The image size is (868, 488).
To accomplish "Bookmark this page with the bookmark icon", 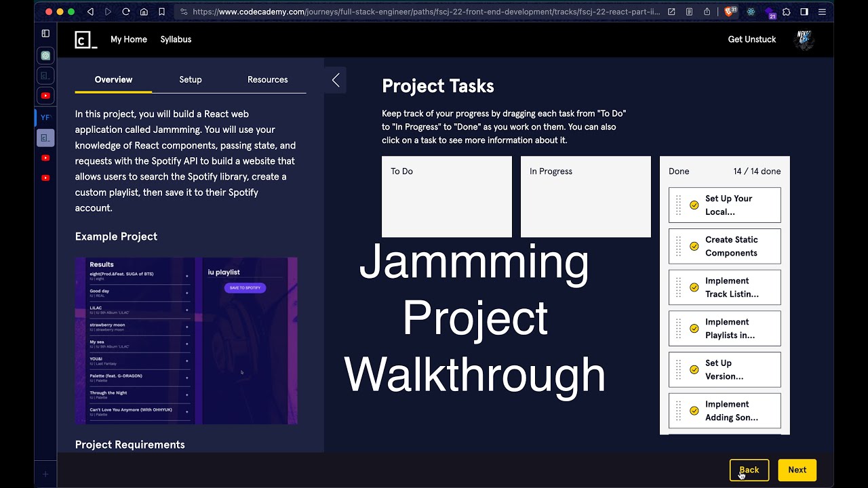I will pos(161,12).
